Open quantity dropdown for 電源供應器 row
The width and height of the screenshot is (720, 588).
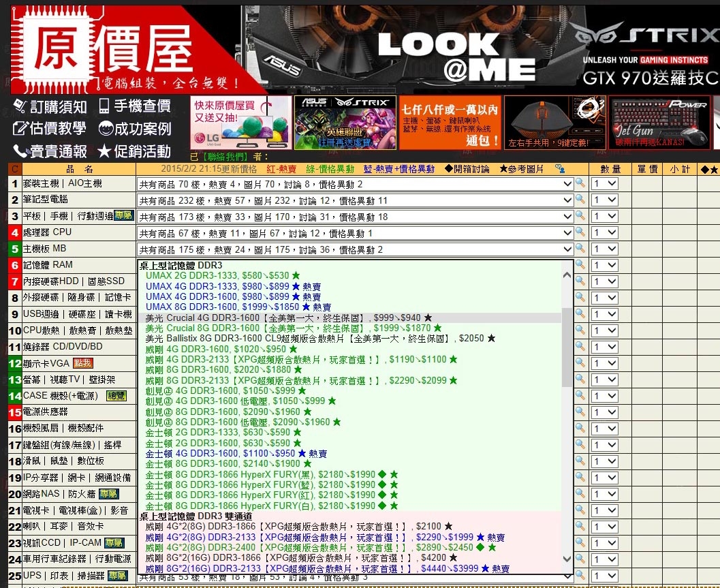tap(604, 412)
